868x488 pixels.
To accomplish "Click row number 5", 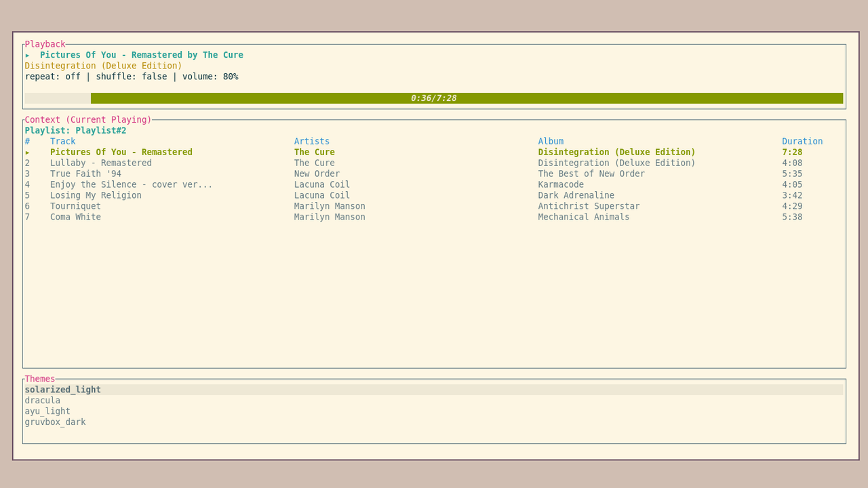I will click(28, 196).
